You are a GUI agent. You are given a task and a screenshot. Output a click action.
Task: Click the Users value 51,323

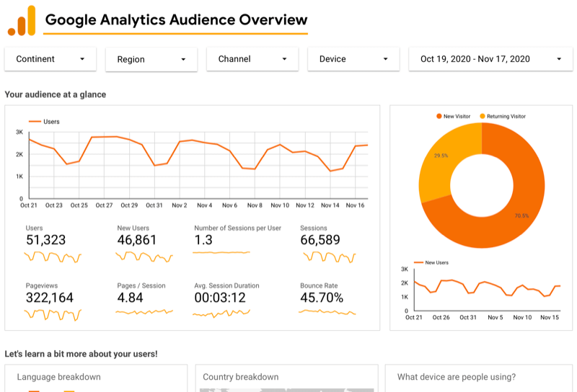click(x=45, y=240)
